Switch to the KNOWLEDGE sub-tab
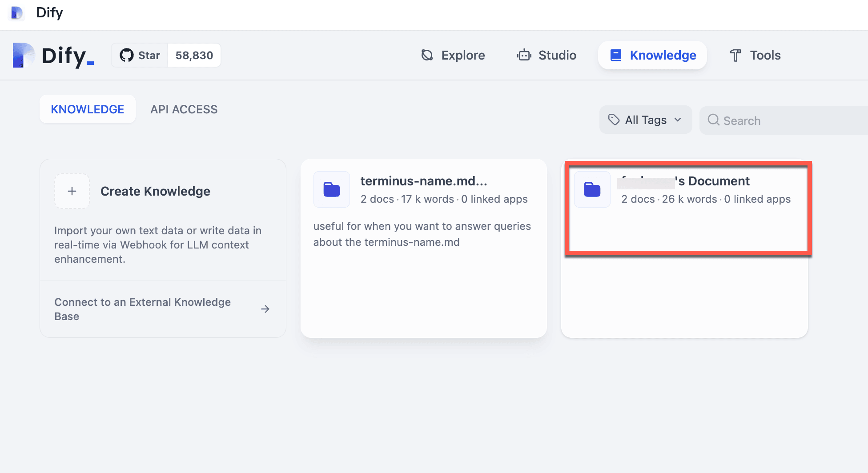Screen dimensions: 868x473 tap(87, 109)
